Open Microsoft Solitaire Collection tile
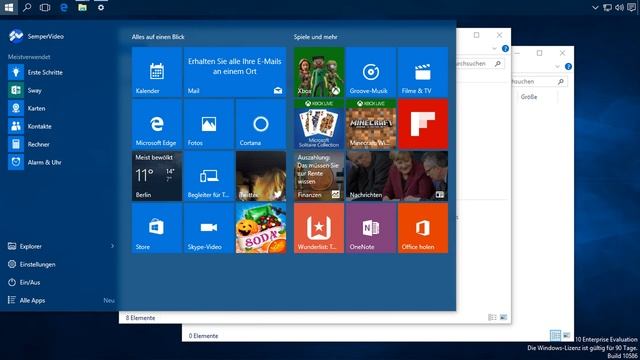 [x=319, y=124]
